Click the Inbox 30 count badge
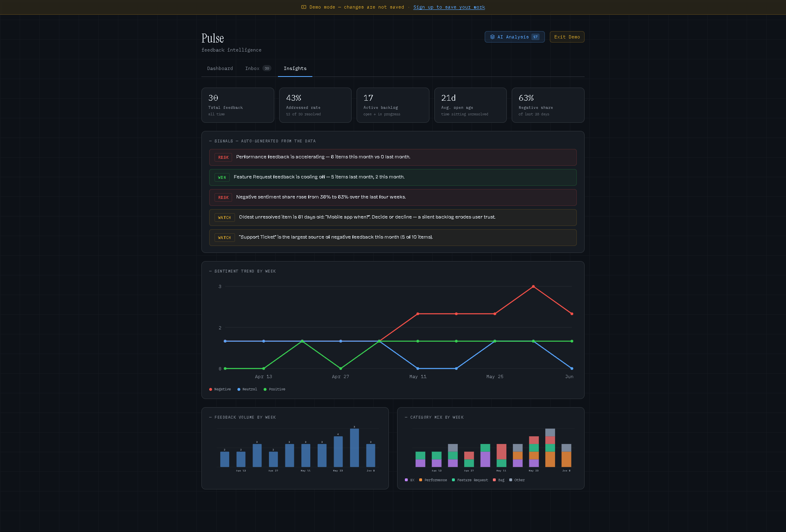Viewport: 786px width, 532px height. pyautogui.click(x=267, y=68)
